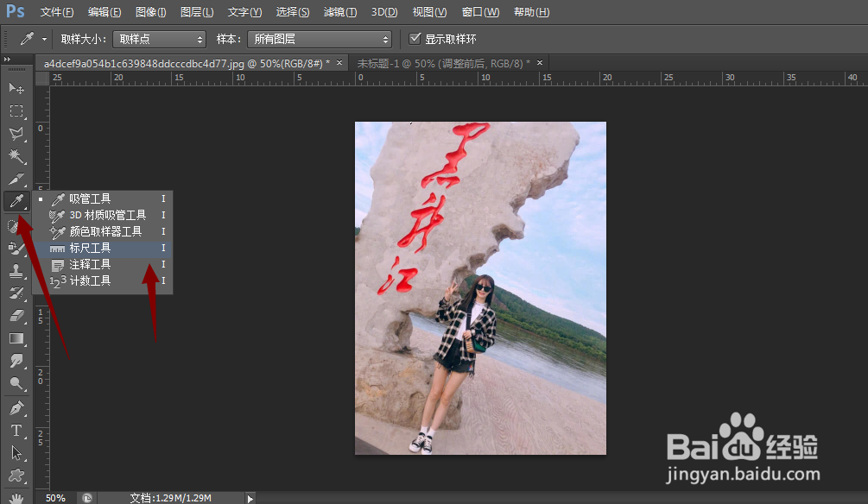This screenshot has width=868, height=504.
Task: Open the 图像(I) menu
Action: tap(150, 11)
